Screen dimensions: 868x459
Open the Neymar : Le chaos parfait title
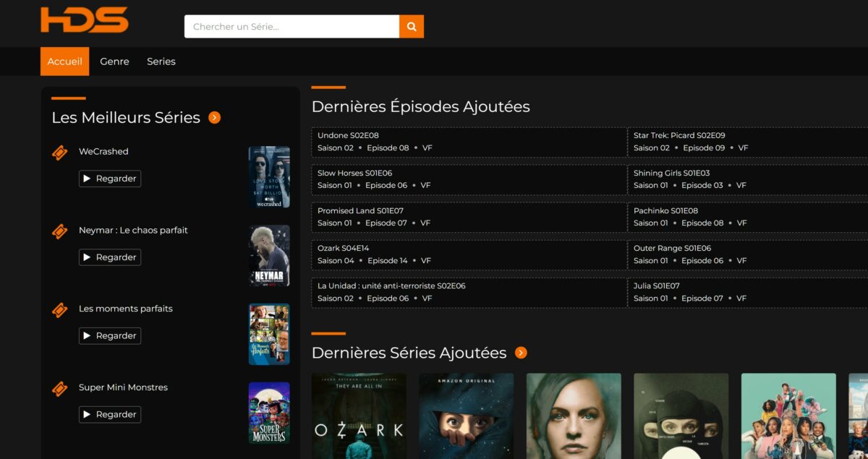coord(133,230)
